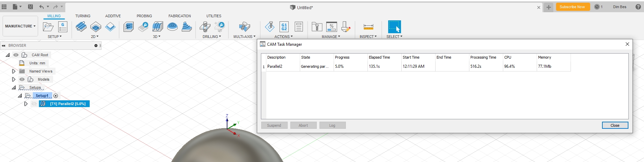The width and height of the screenshot is (644, 162).
Task: Select the 2D Pocket tool
Action: (96, 26)
